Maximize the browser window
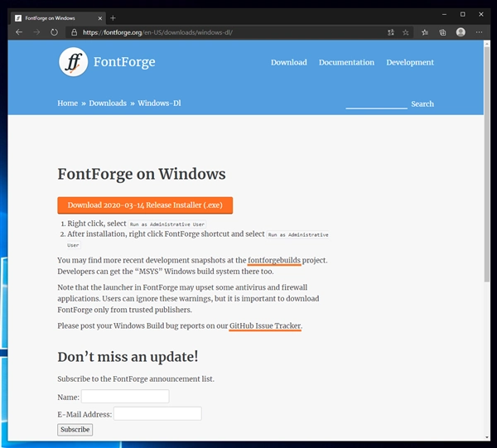The width and height of the screenshot is (497, 448). (x=463, y=14)
